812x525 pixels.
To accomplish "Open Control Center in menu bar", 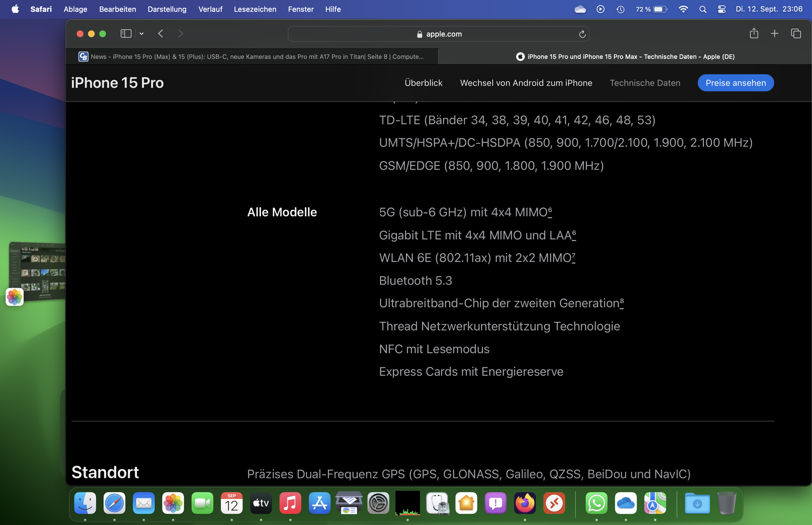I will pyautogui.click(x=721, y=9).
